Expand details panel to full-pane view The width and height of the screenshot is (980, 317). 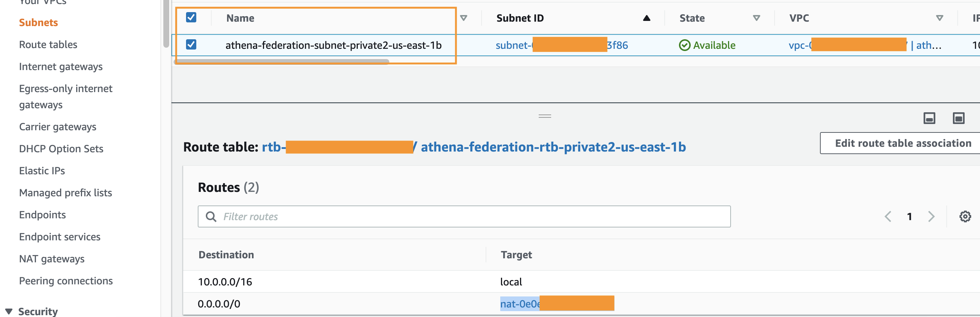[x=958, y=118]
